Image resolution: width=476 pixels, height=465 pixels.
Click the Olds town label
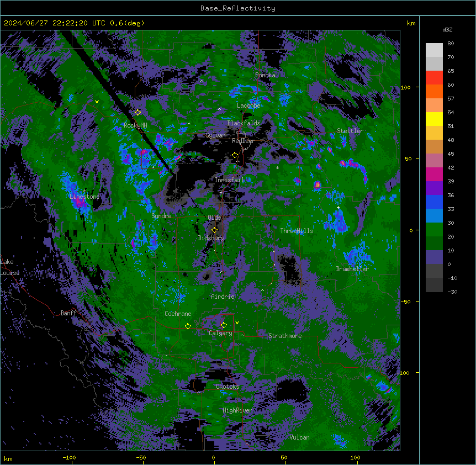(214, 218)
